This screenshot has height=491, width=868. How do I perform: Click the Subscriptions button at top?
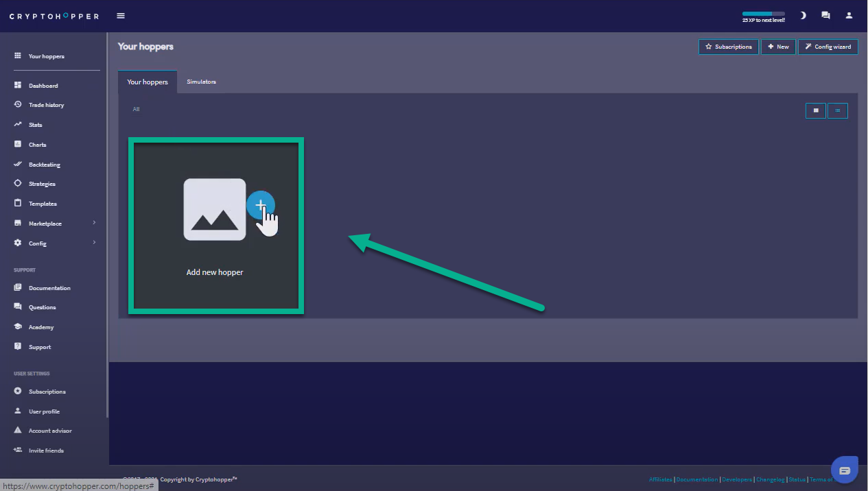tap(729, 47)
